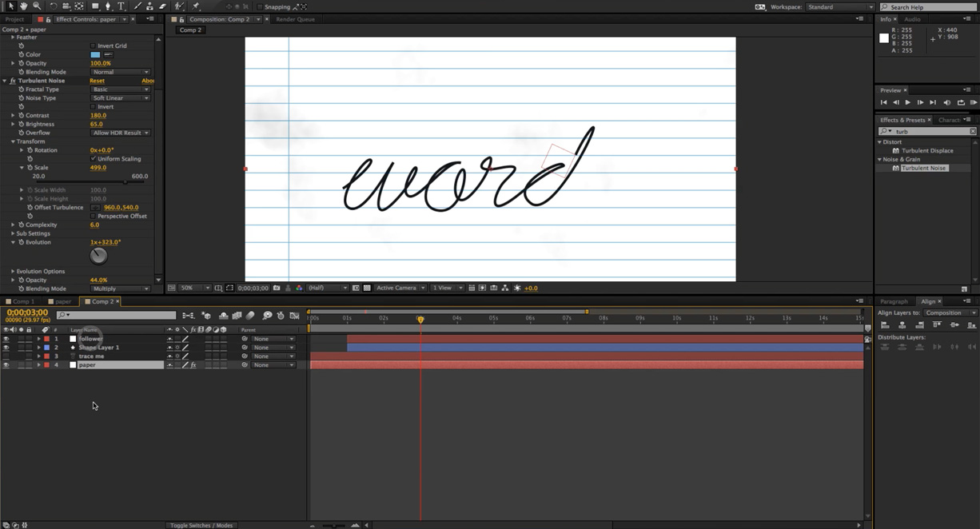Toggle audio mute in Preview panel
The width and height of the screenshot is (980, 529).
(946, 102)
